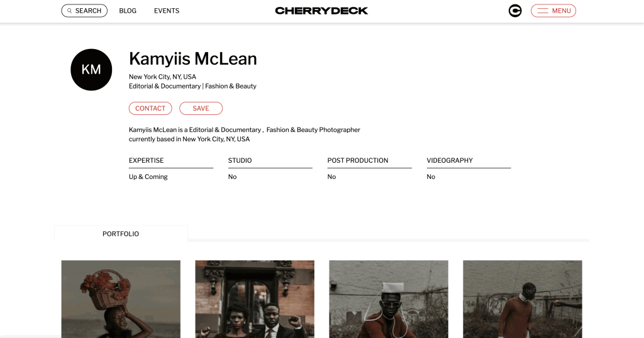The width and height of the screenshot is (644, 338).
Task: Open the couple with raised fists photo
Action: click(x=255, y=299)
